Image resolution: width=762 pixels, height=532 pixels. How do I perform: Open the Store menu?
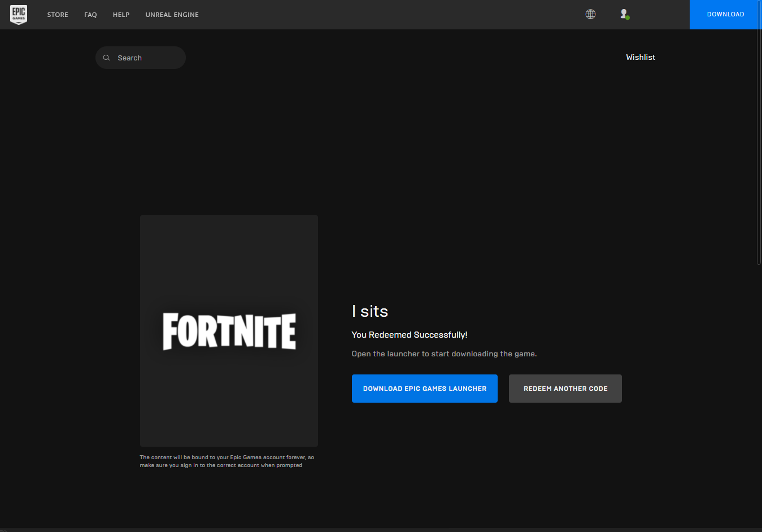pyautogui.click(x=58, y=15)
